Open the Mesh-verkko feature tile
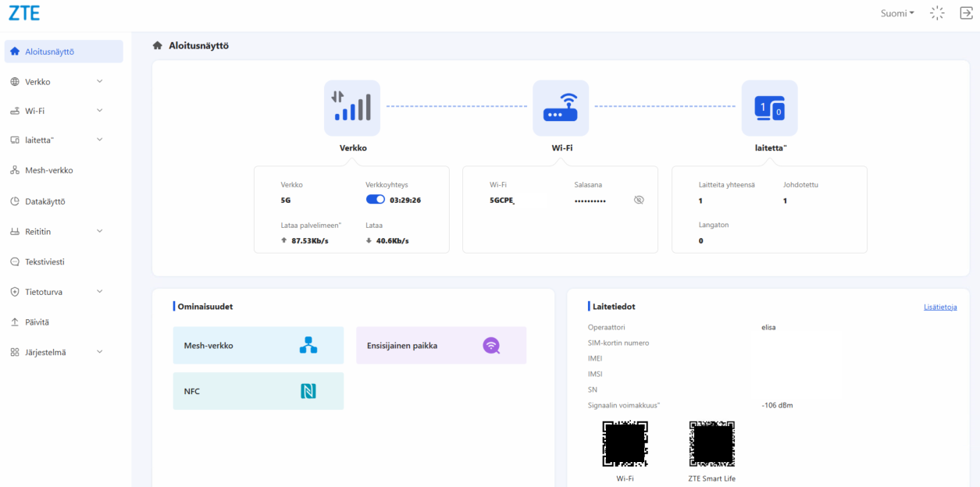 (258, 345)
